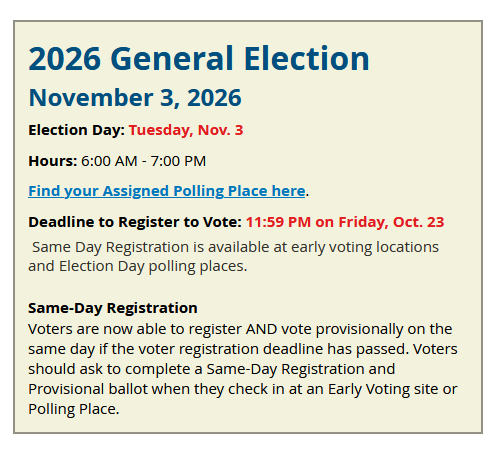The width and height of the screenshot is (503, 460).
Task: Select the 6:00 AM - 7:00 PM hours text
Action: point(144,161)
